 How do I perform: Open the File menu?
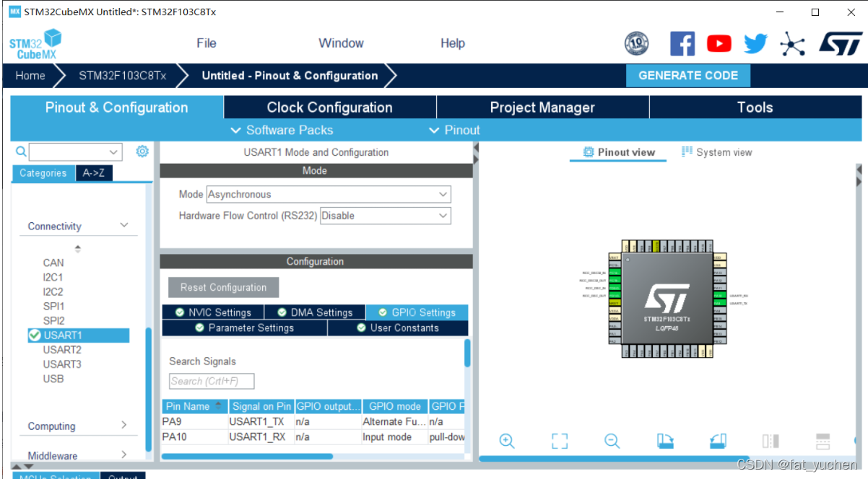pos(207,43)
